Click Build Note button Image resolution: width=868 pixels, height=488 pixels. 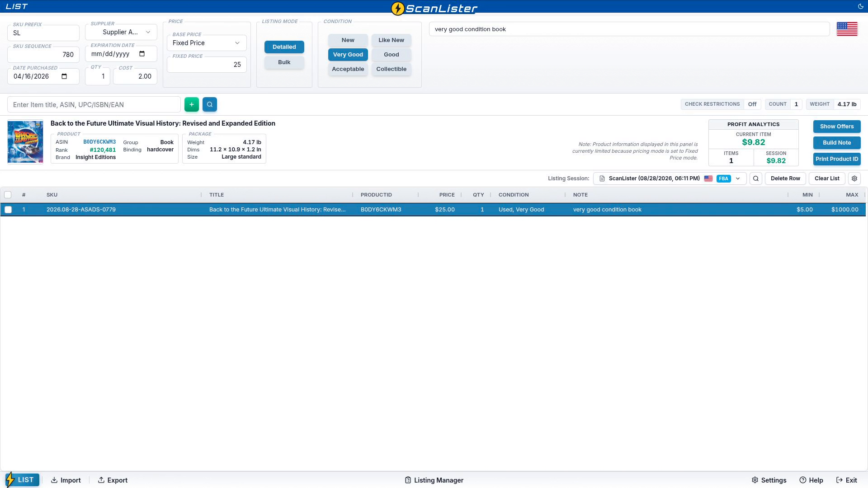[x=837, y=143]
